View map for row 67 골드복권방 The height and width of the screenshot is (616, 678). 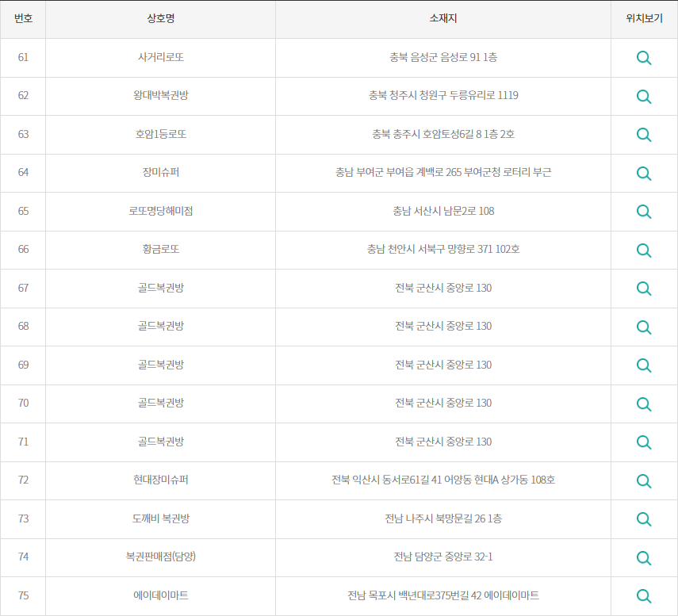click(644, 288)
